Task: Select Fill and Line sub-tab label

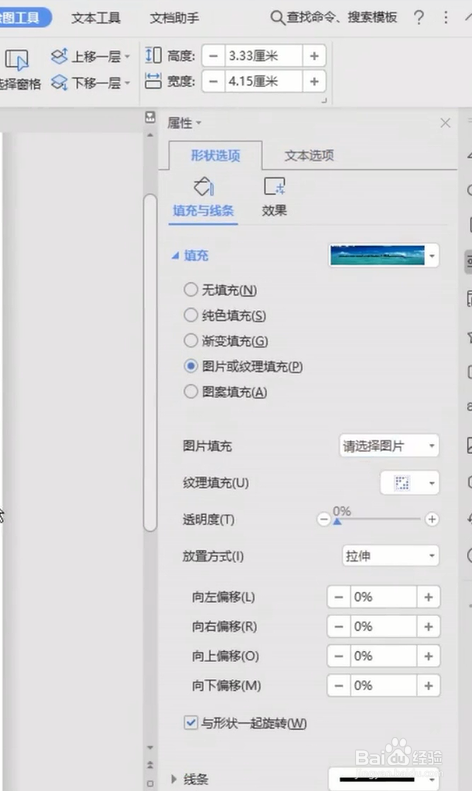Action: (203, 210)
